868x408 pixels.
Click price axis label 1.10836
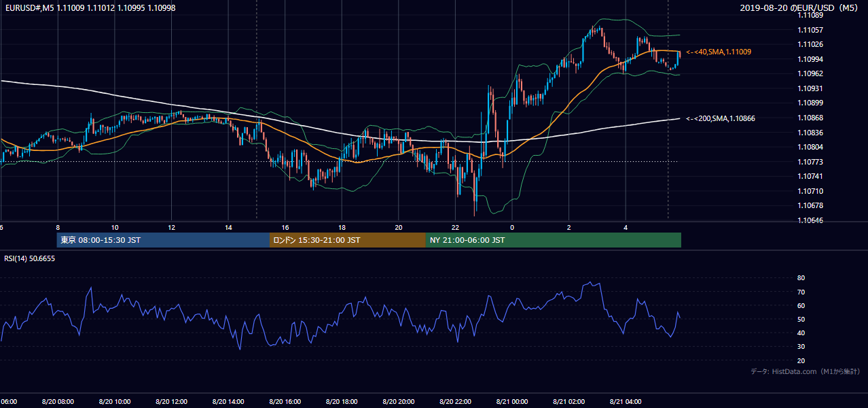tap(812, 133)
